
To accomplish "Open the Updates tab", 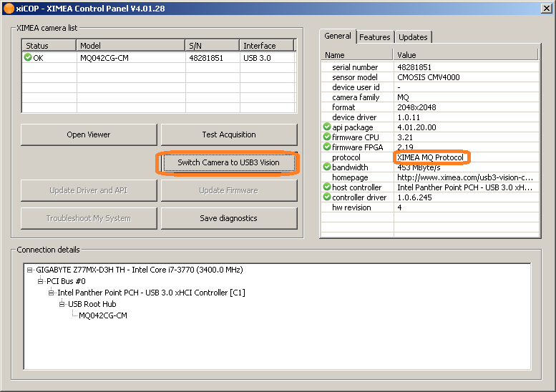I will tap(413, 37).
